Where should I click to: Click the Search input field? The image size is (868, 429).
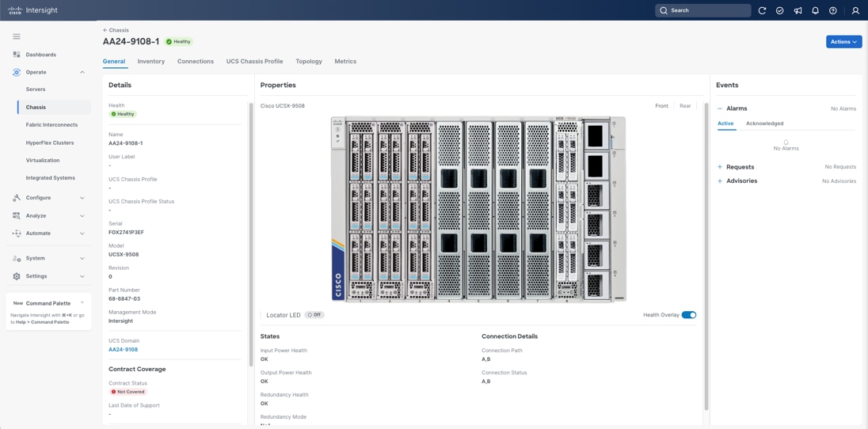pos(703,10)
